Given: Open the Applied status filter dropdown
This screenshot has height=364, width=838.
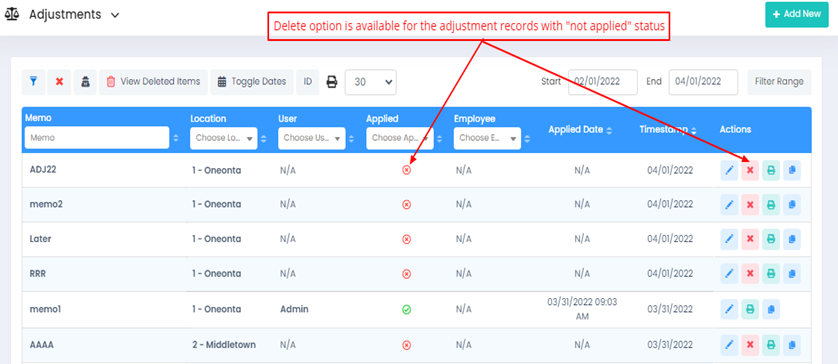Looking at the screenshot, I should [x=400, y=138].
